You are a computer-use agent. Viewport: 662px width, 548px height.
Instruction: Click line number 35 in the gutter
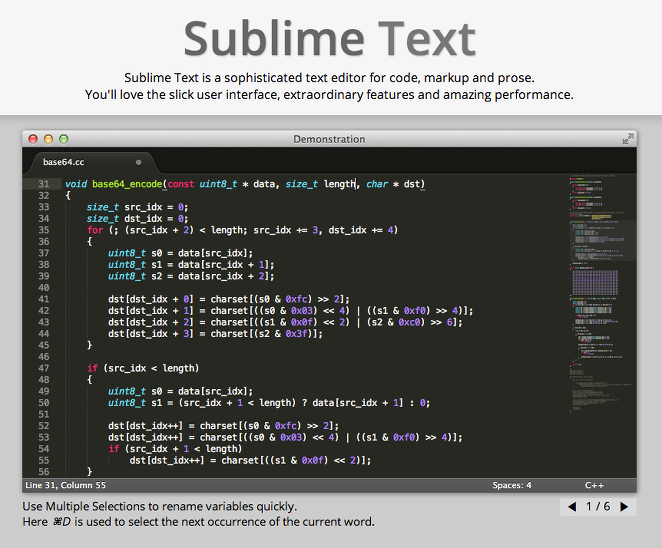pyautogui.click(x=44, y=230)
